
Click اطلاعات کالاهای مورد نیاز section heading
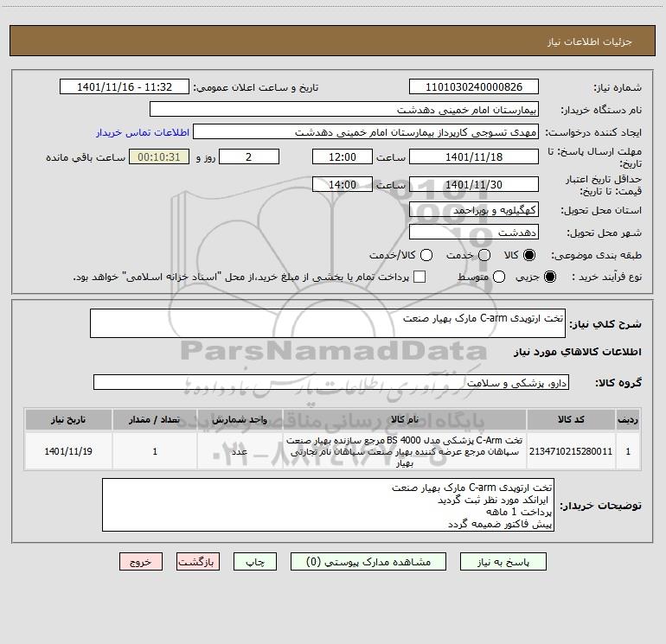click(577, 352)
